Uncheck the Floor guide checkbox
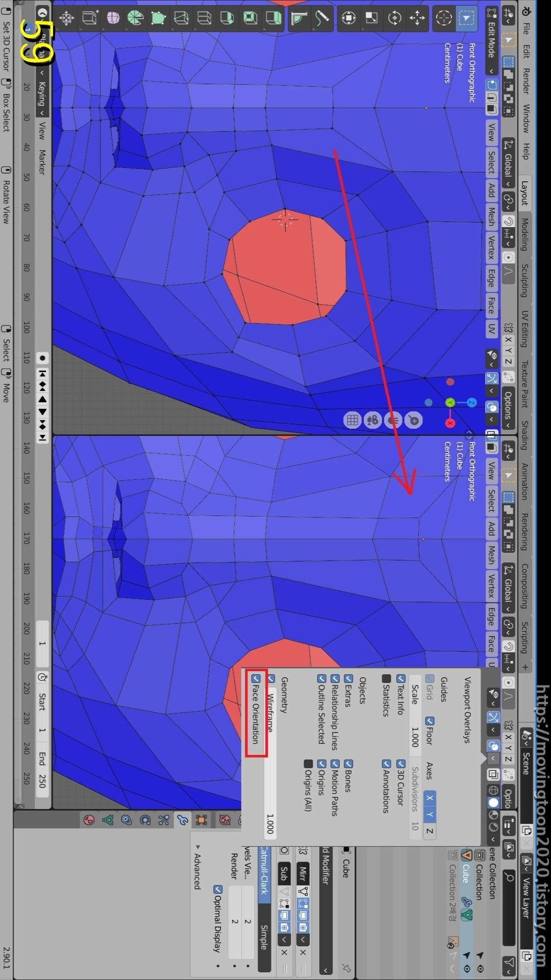The height and width of the screenshot is (980, 551). [x=430, y=721]
